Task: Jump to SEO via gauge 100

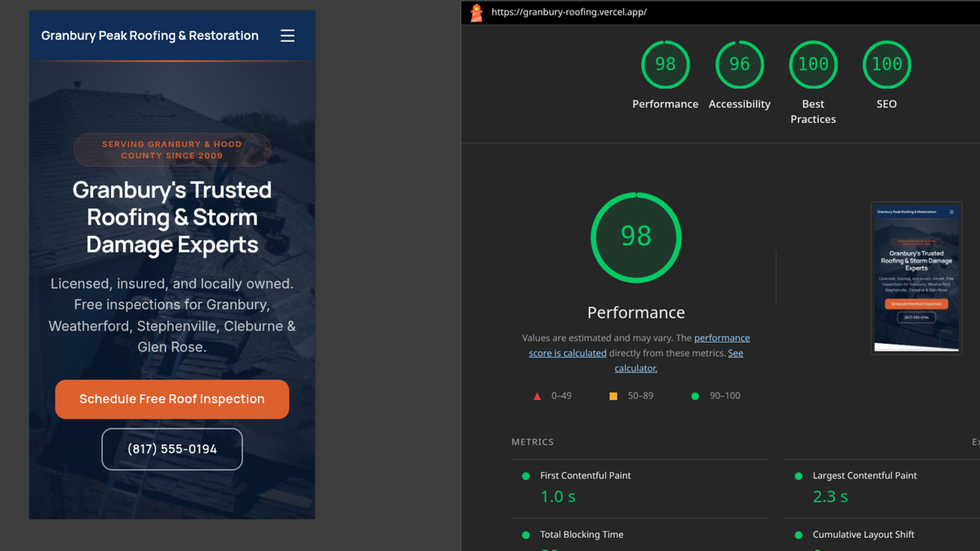Action: click(887, 64)
